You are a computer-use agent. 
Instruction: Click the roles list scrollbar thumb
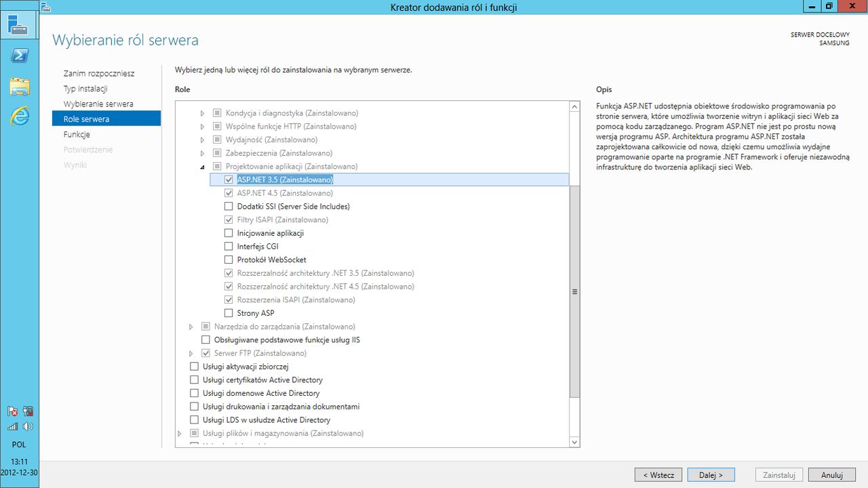click(575, 291)
